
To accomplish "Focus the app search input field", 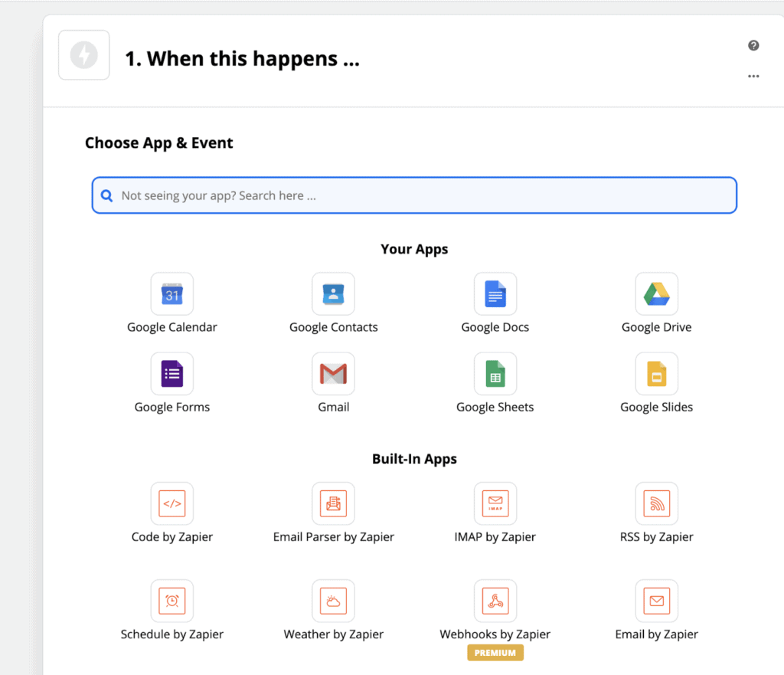I will 414,195.
